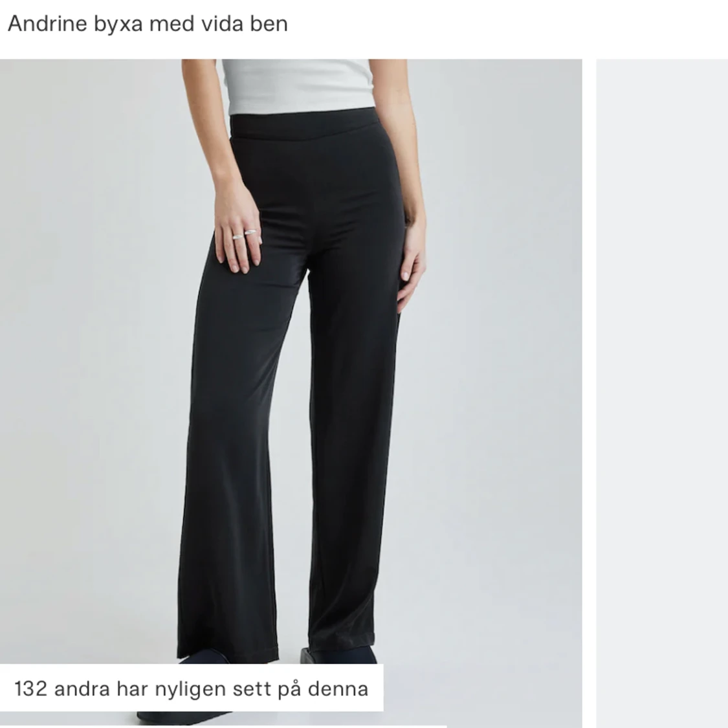
Task: Click the shoe partly hidden below the banner
Action: 186,717
